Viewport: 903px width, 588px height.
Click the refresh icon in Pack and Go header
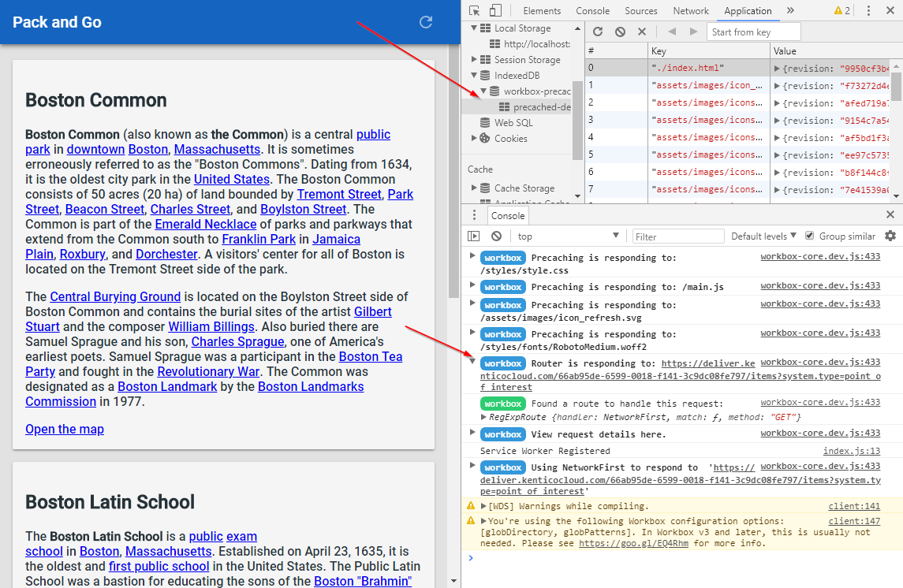tap(426, 22)
